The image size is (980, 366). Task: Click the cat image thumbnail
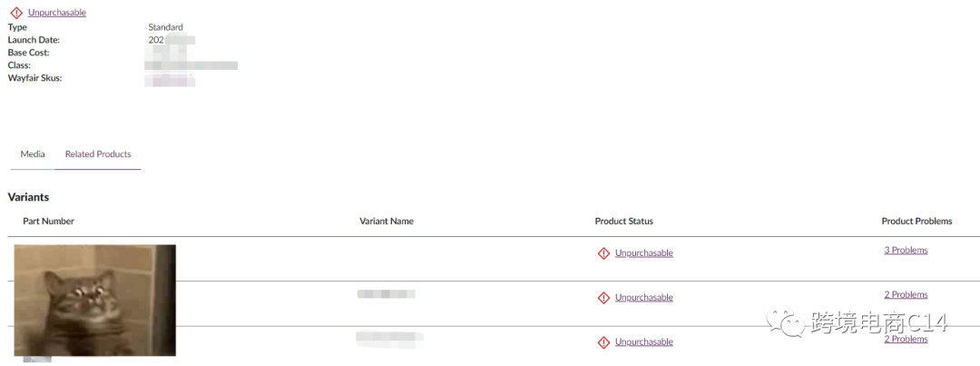[x=95, y=300]
